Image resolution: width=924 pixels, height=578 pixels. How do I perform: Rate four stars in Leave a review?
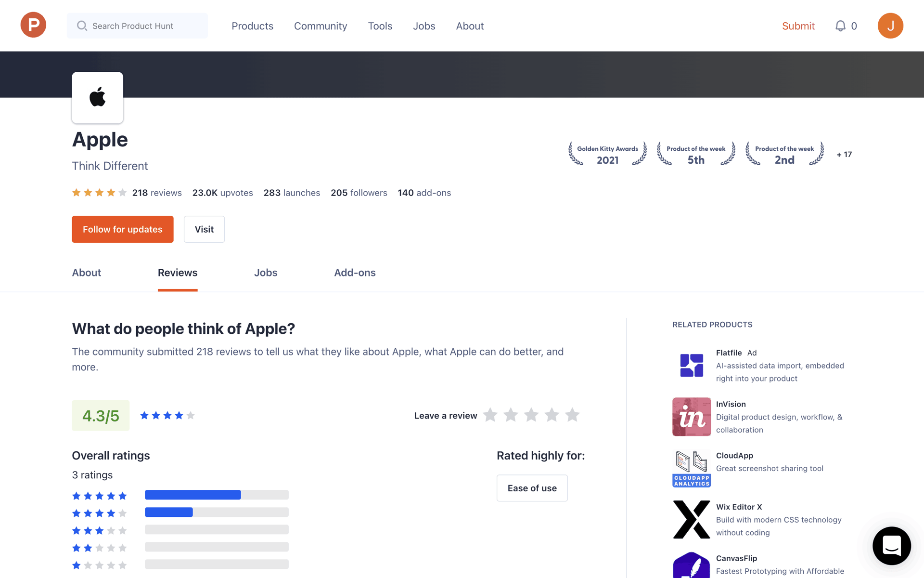[x=552, y=415]
